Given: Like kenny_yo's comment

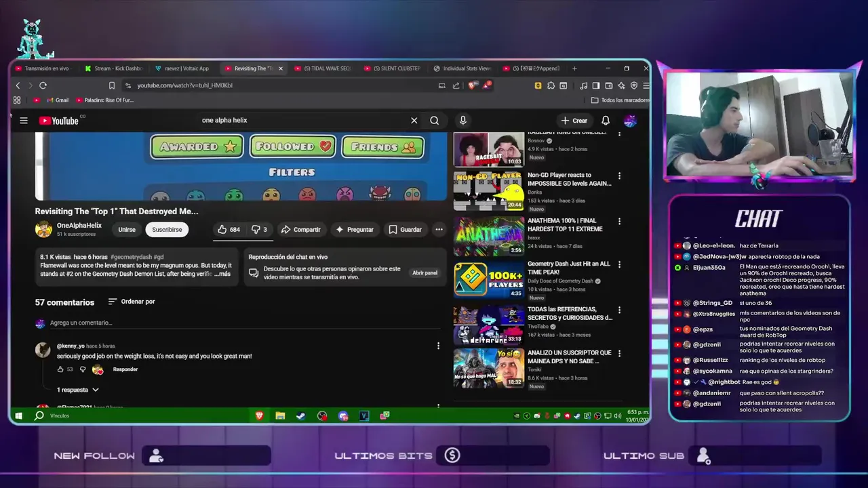Looking at the screenshot, I should click(60, 369).
